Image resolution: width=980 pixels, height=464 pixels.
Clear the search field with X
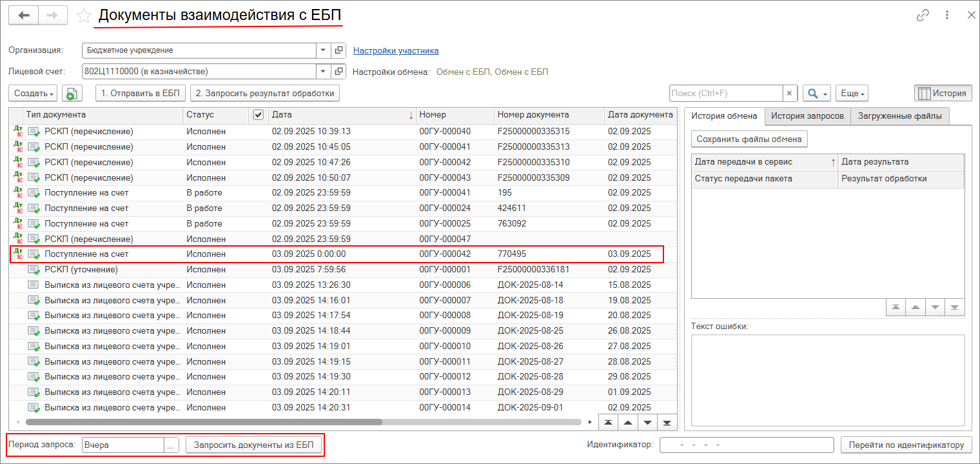(x=790, y=94)
